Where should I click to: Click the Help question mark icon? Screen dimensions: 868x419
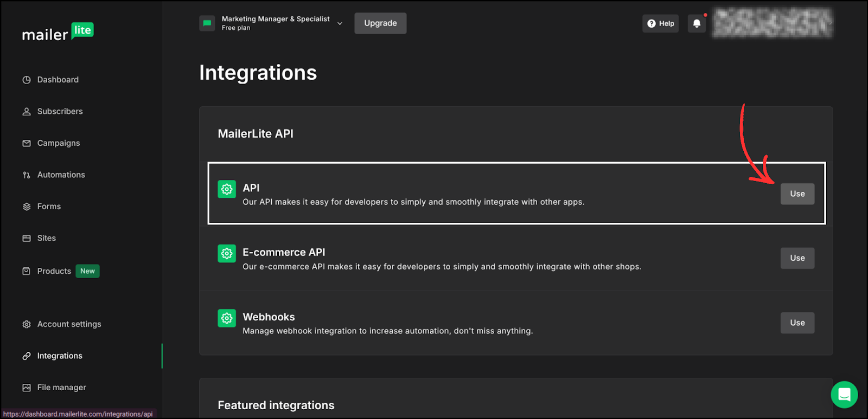(652, 23)
